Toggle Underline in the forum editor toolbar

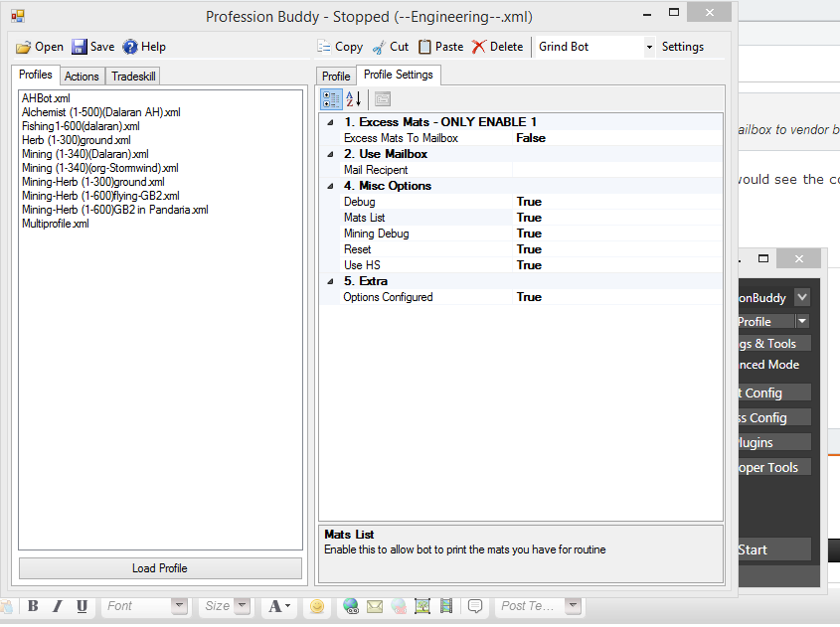(82, 605)
